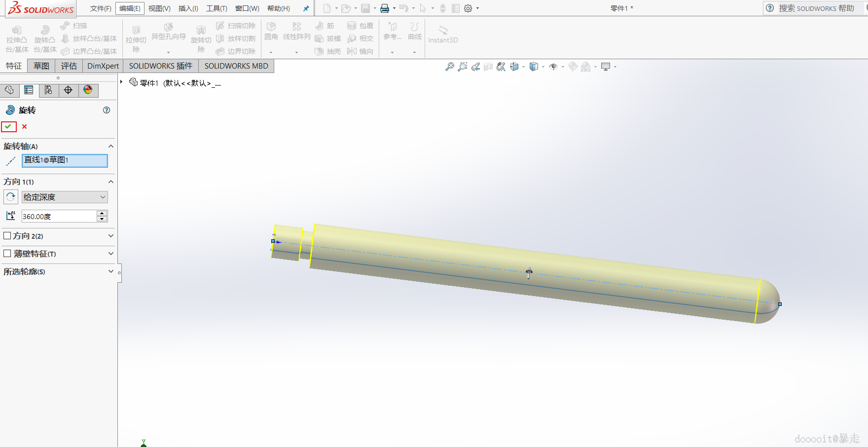
Task: Open the 编辑(E) menu
Action: tap(130, 8)
